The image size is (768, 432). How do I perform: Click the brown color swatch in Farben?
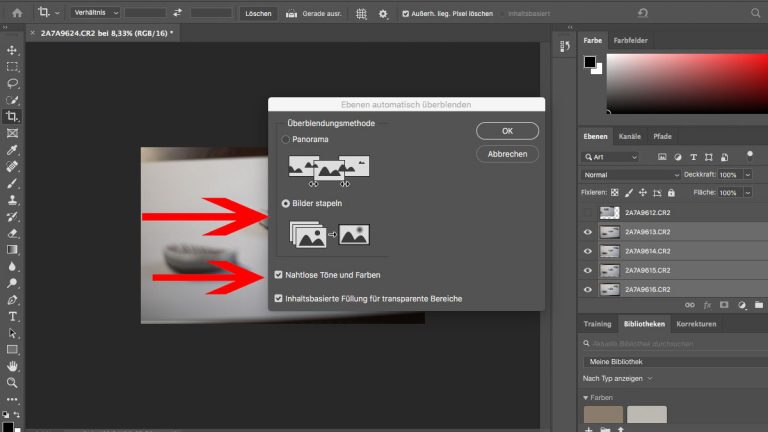[x=603, y=414]
